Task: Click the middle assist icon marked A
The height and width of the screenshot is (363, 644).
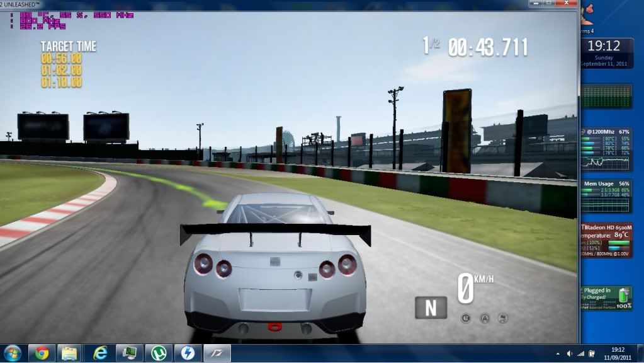Action: [485, 318]
